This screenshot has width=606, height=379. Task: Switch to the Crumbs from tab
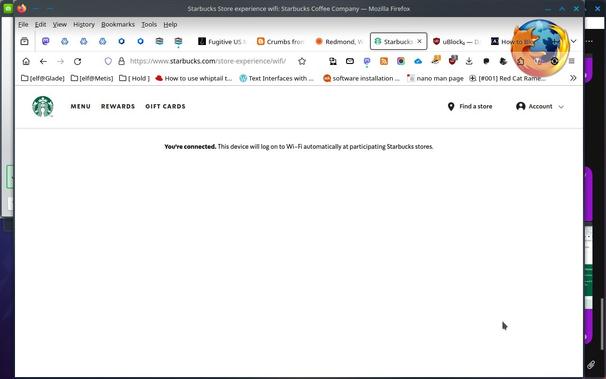(x=281, y=41)
